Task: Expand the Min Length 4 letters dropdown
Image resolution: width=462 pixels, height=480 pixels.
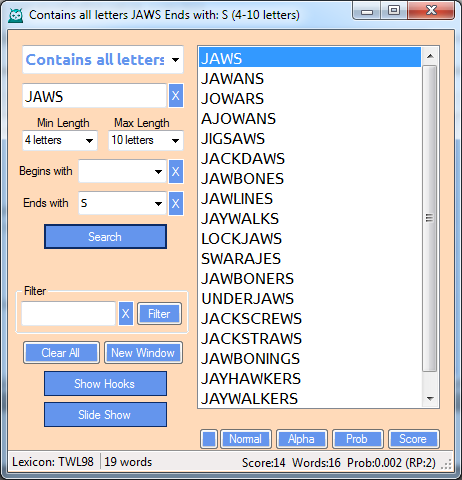Action: click(x=89, y=141)
